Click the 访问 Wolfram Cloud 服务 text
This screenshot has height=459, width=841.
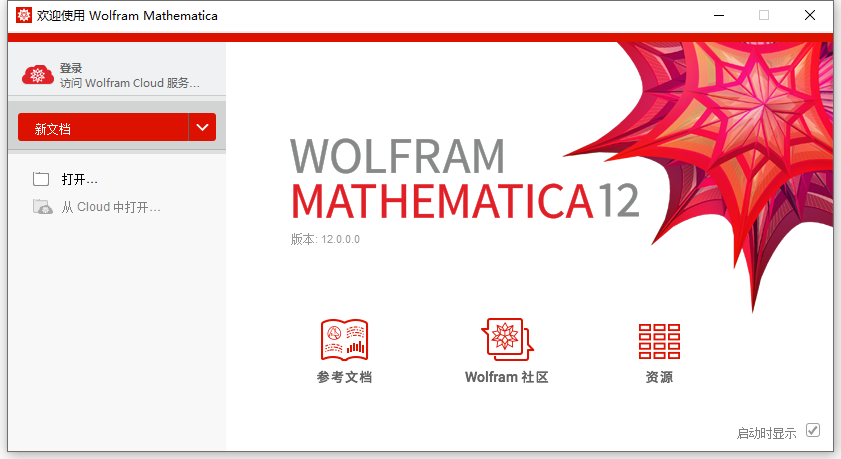tap(129, 83)
